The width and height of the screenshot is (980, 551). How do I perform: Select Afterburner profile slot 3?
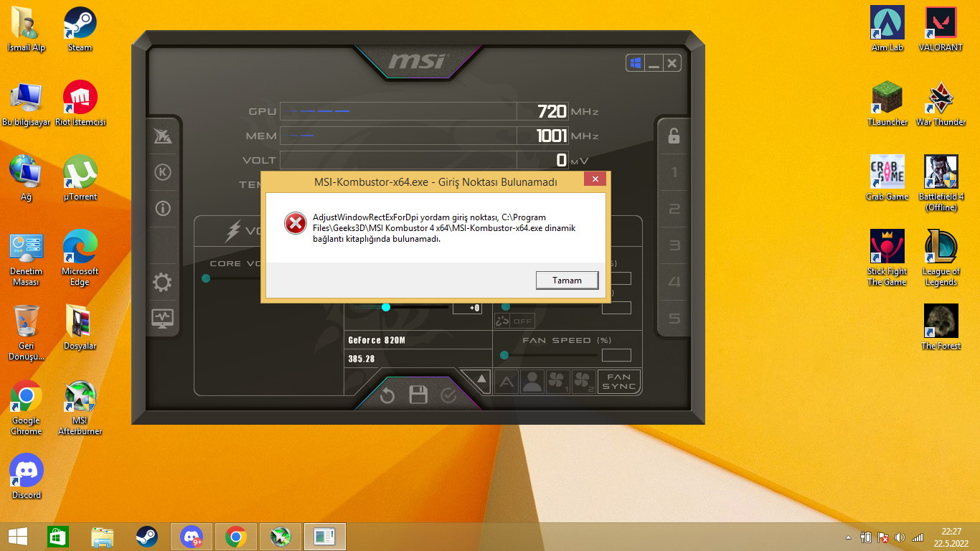(x=674, y=245)
